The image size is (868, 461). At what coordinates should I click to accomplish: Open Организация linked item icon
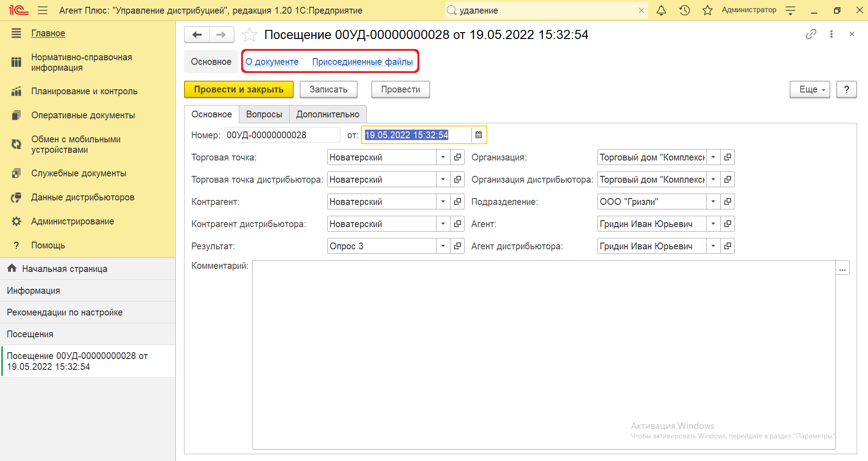[727, 157]
